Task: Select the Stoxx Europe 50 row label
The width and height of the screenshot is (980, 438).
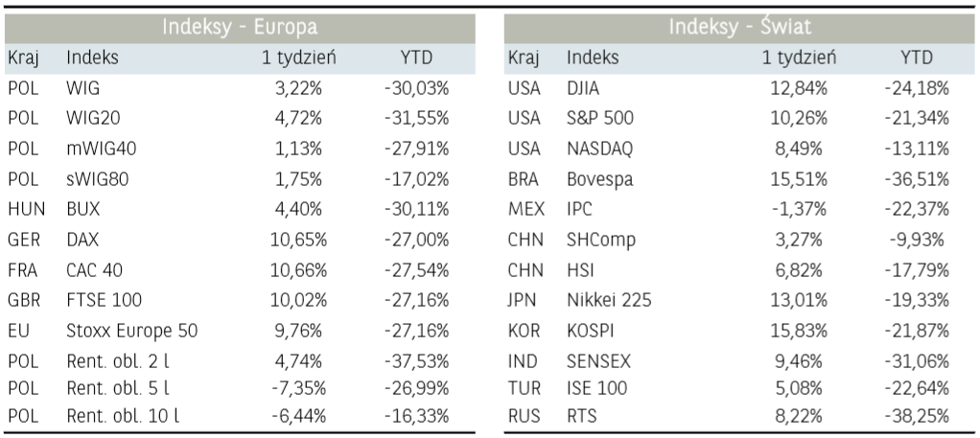Action: 133,329
